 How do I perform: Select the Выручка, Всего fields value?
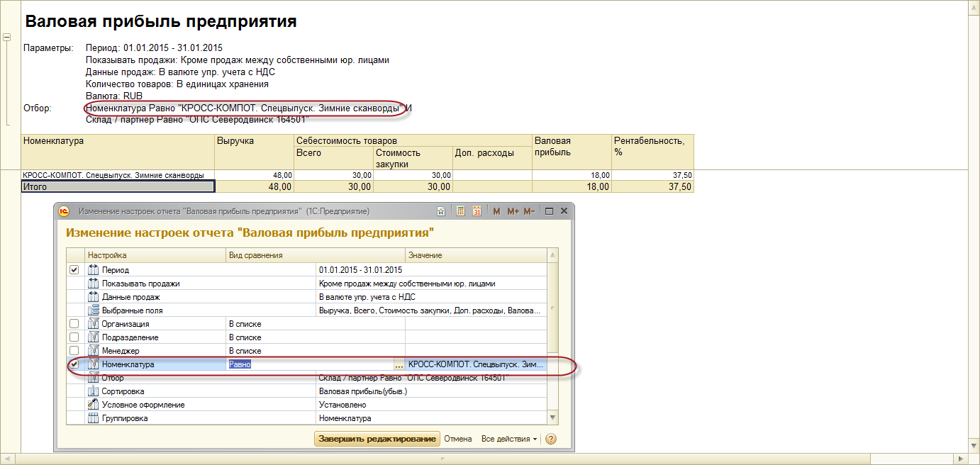click(430, 310)
